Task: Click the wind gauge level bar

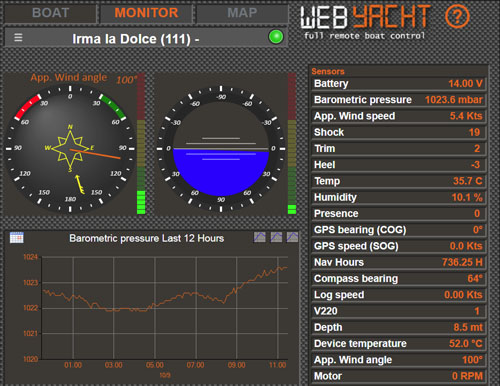Action: click(x=141, y=144)
